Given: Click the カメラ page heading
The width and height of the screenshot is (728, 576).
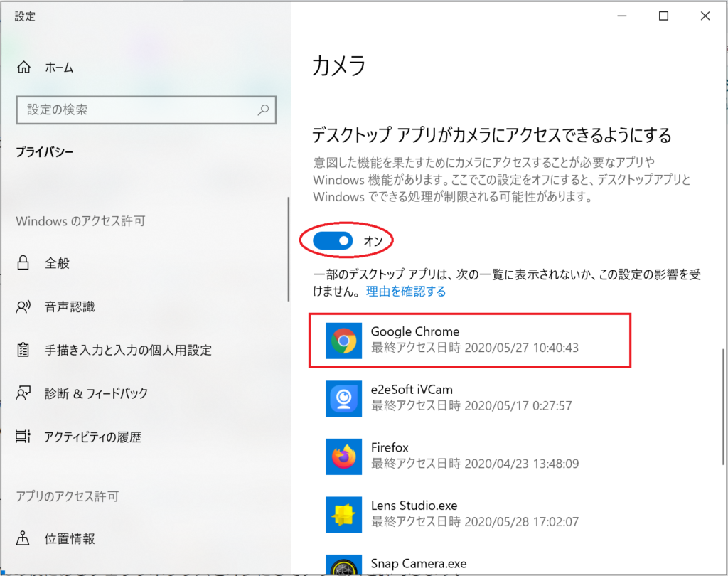Looking at the screenshot, I should coord(339,65).
